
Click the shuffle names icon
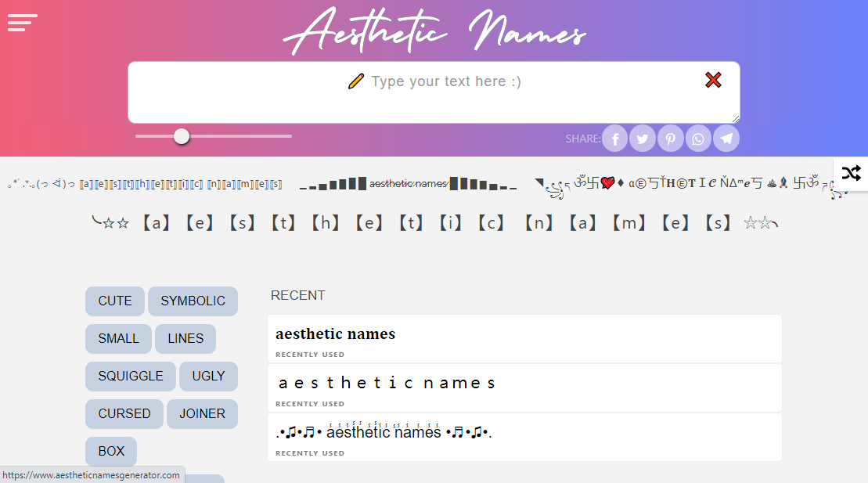coord(851,174)
